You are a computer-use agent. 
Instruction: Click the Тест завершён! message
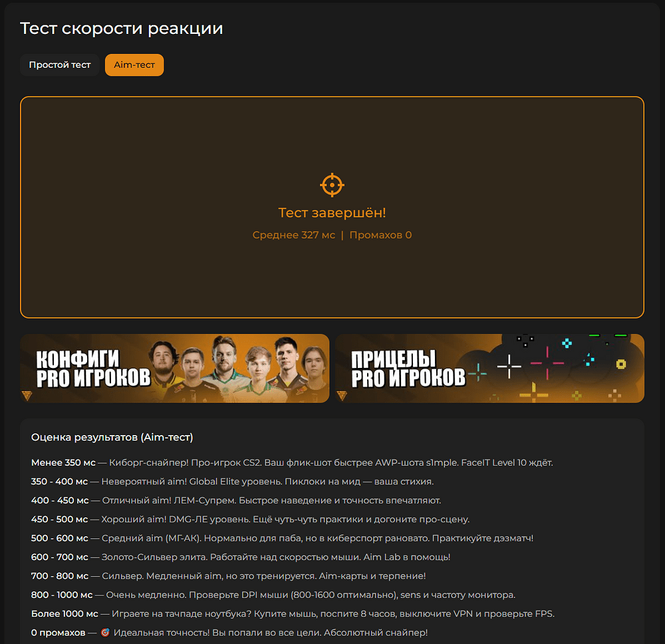click(332, 213)
